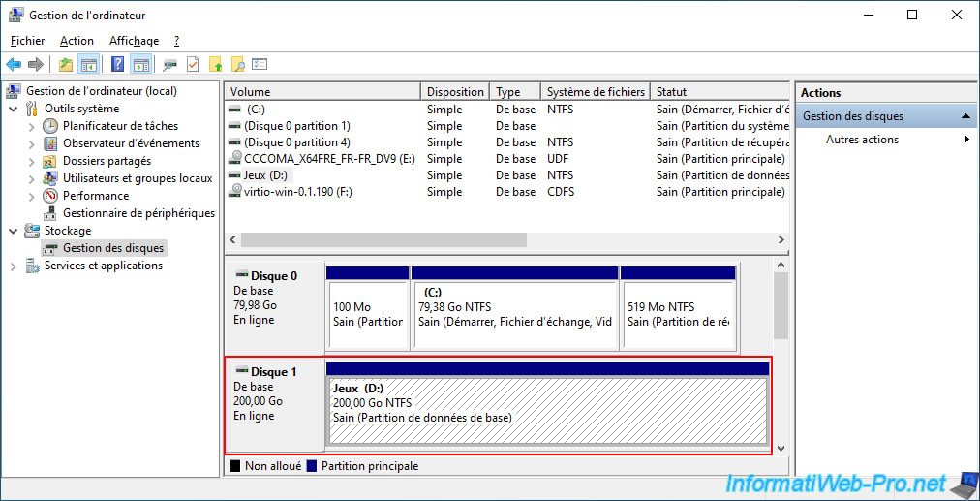Viewport: 980px width, 501px height.
Task: Click the folder with magnifier toolbar icon
Action: pos(237,64)
